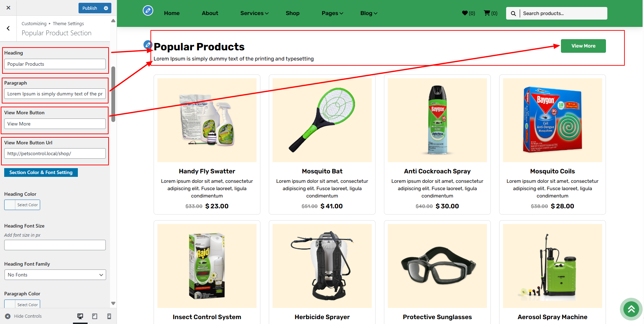Open the Shop menu item
644x324 pixels.
pyautogui.click(x=293, y=13)
